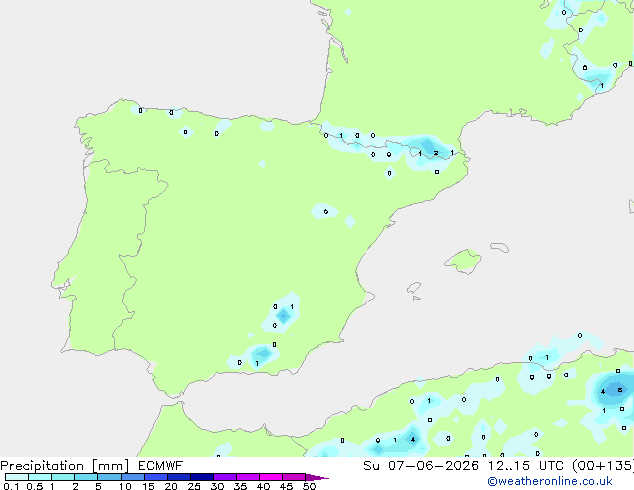Click the '(00+135)' forecast offset label

602,466
